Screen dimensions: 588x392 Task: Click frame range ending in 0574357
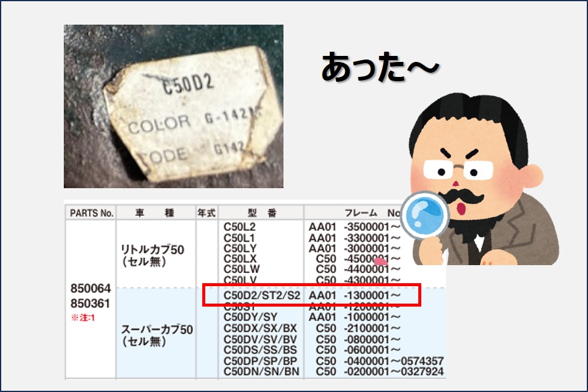tap(394, 361)
